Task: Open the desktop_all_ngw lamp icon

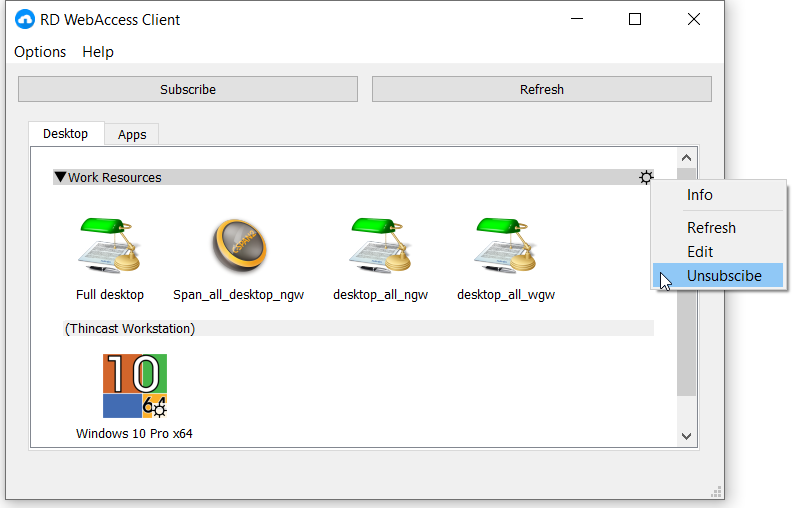Action: point(381,246)
